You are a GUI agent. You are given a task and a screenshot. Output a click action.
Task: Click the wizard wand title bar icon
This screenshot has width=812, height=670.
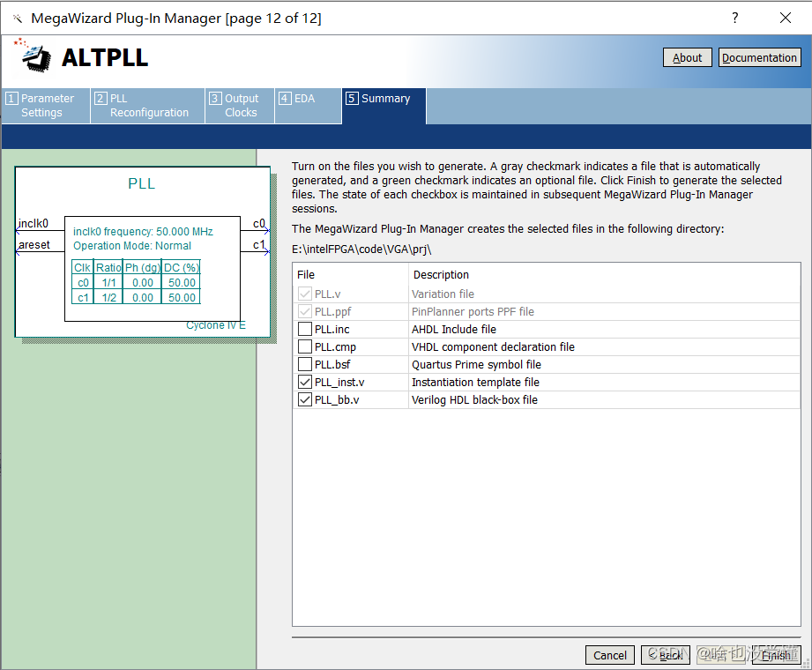pyautogui.click(x=17, y=19)
